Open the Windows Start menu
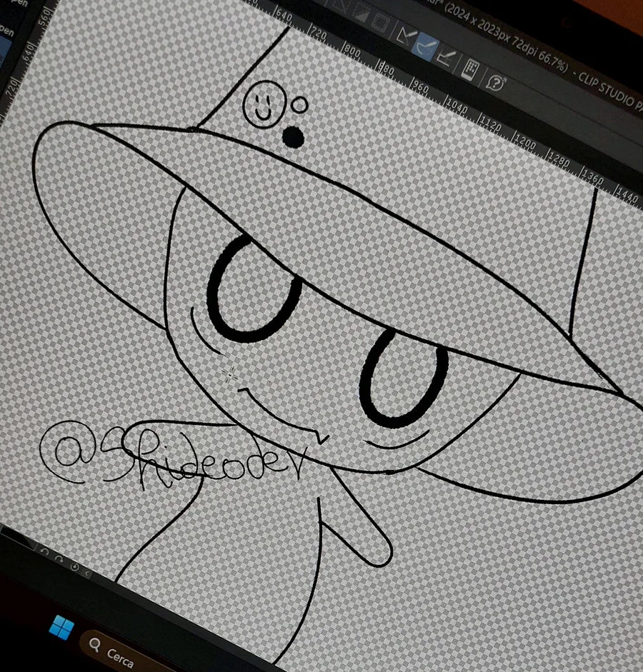The width and height of the screenshot is (643, 672). pos(61,628)
